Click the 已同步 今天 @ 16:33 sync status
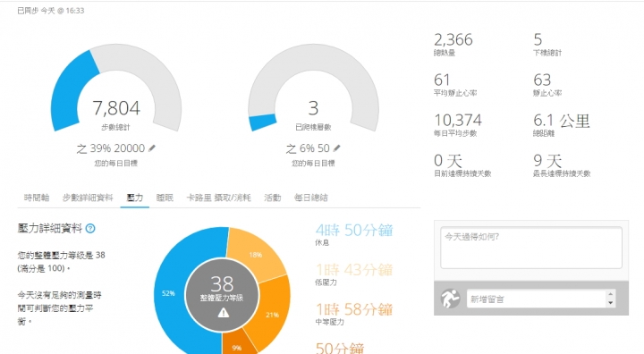The height and width of the screenshot is (354, 644). 50,11
